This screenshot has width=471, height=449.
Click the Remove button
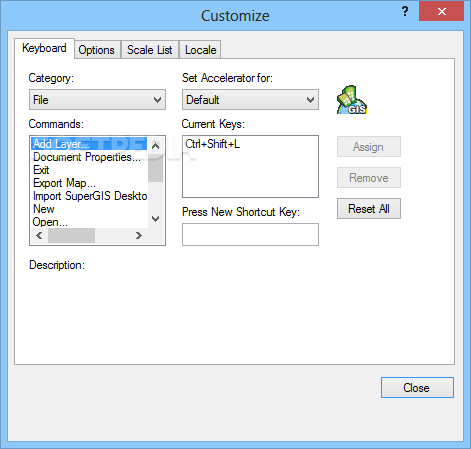[x=369, y=178]
